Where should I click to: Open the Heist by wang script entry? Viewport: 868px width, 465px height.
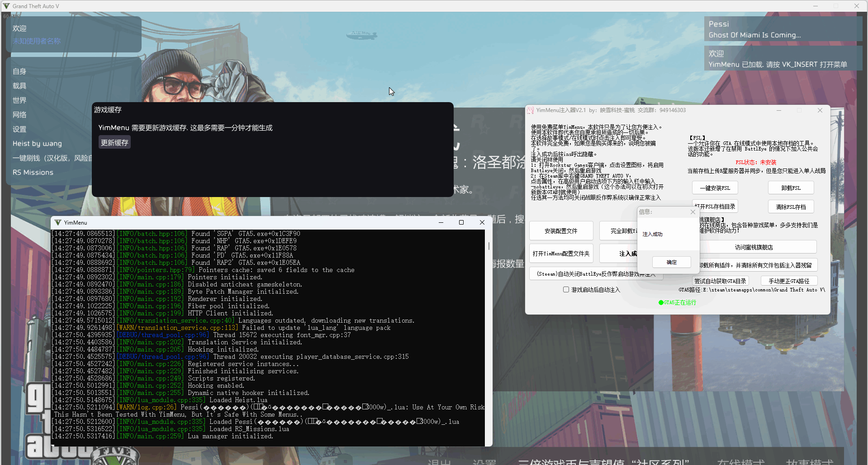click(37, 144)
